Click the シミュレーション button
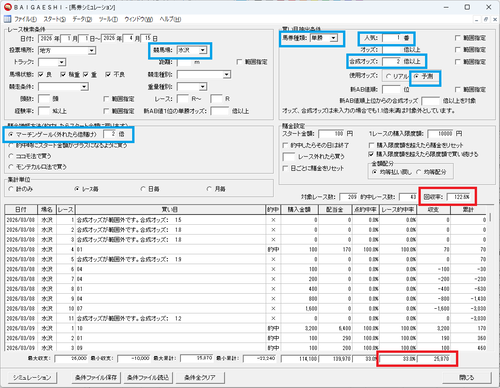The height and width of the screenshot is (388, 500). 32,378
